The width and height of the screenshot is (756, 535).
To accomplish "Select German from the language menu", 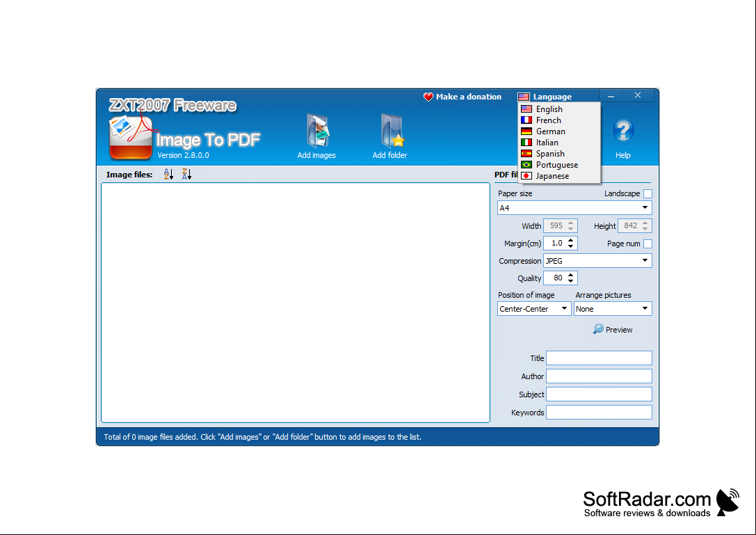I will click(559, 131).
